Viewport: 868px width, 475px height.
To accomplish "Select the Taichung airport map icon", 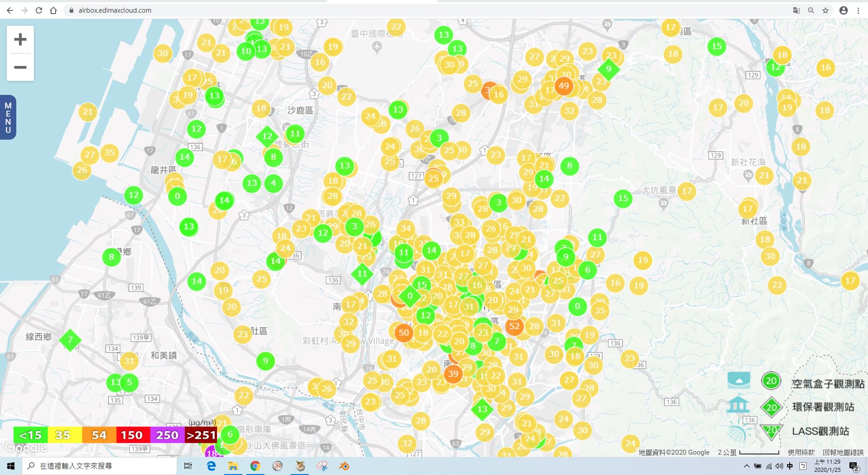I will pyautogui.click(x=377, y=47).
